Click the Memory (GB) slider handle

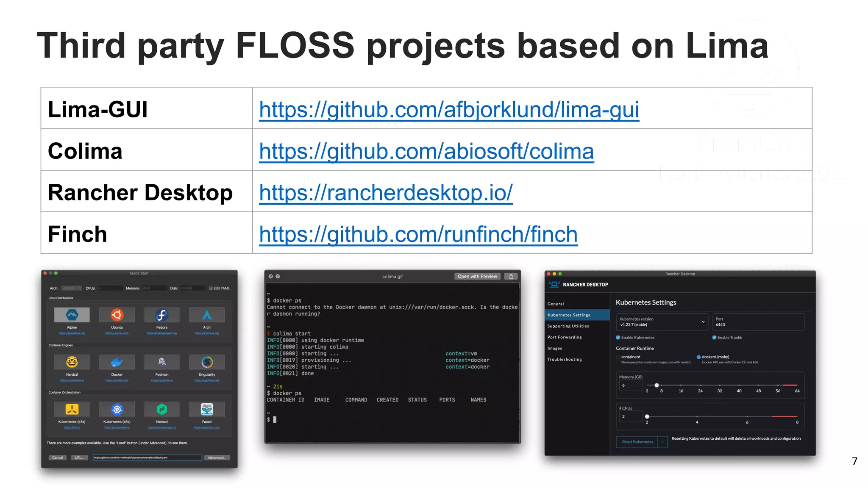click(657, 385)
